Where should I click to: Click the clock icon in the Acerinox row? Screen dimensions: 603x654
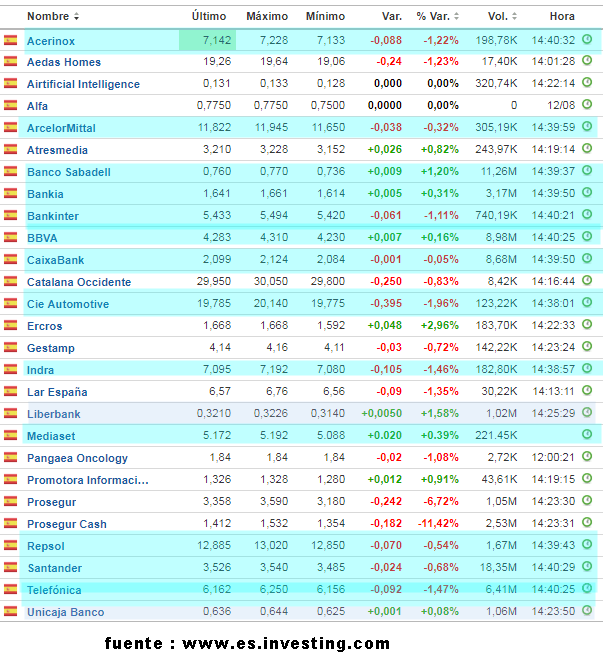[x=587, y=40]
